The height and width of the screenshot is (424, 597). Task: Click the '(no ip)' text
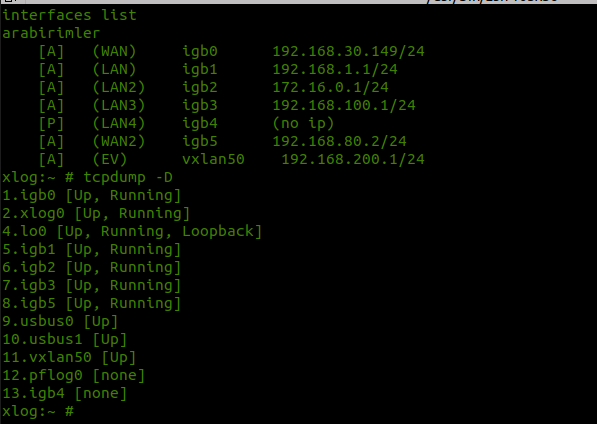[303, 123]
